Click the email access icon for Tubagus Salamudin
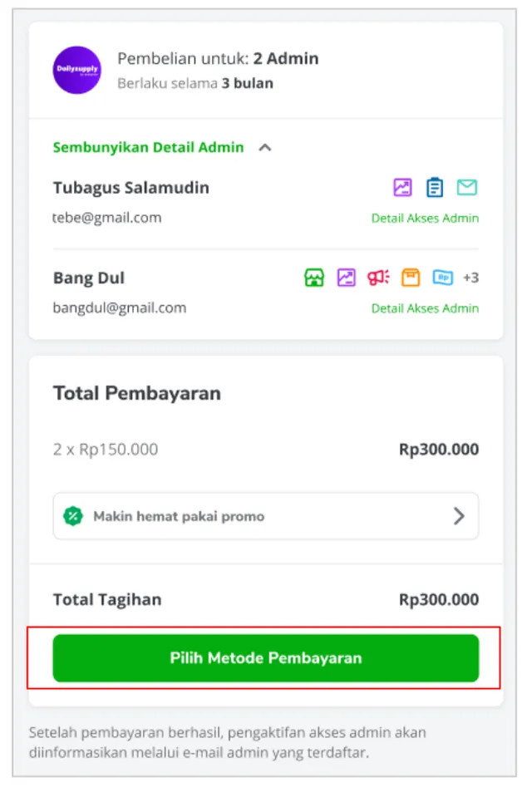The height and width of the screenshot is (792, 532). tap(467, 187)
